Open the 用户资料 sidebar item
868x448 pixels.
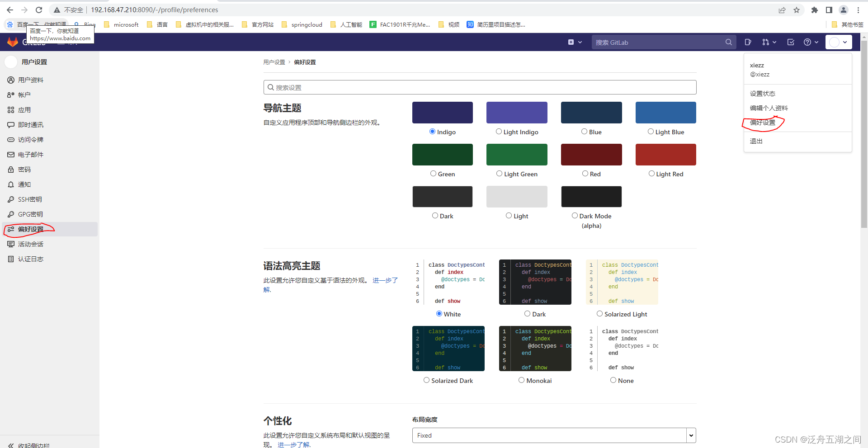coord(31,80)
